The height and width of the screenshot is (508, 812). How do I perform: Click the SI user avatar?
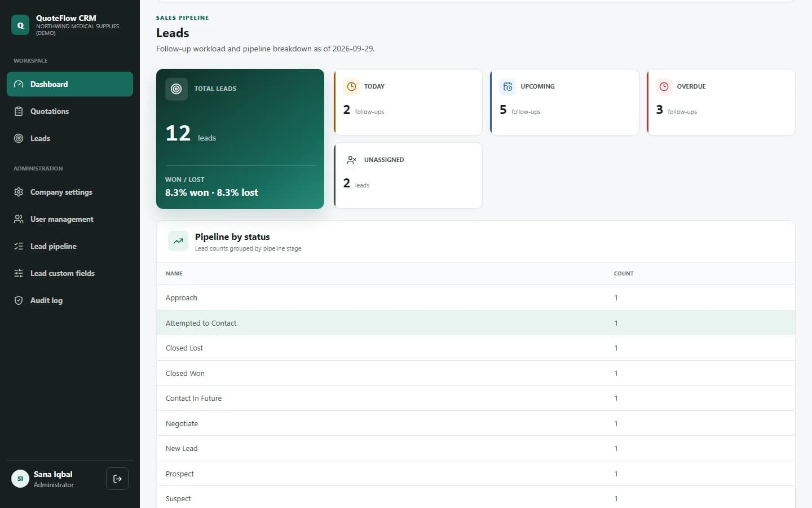pos(20,479)
